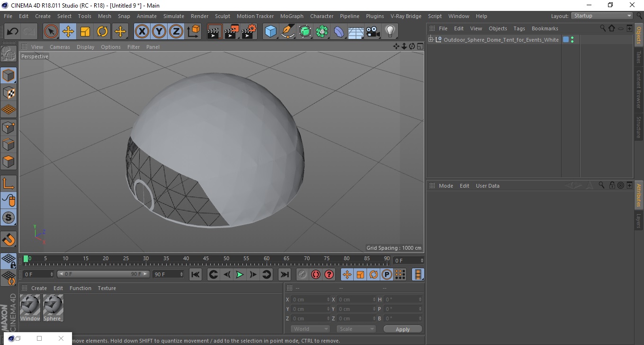Click Make Editable icon in left toolbar

[x=9, y=54]
